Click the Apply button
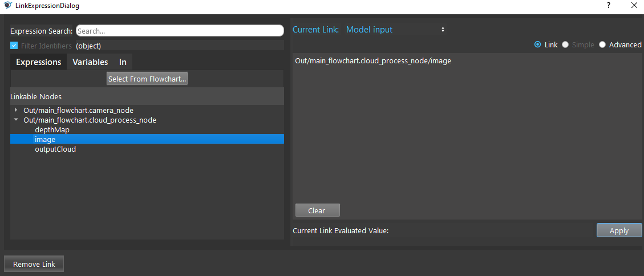 tap(619, 230)
